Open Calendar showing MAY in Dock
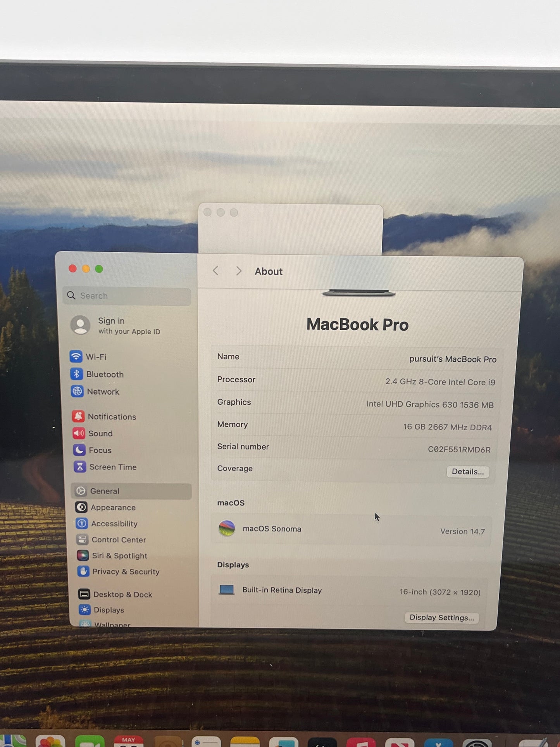This screenshot has height=747, width=560. pyautogui.click(x=128, y=741)
